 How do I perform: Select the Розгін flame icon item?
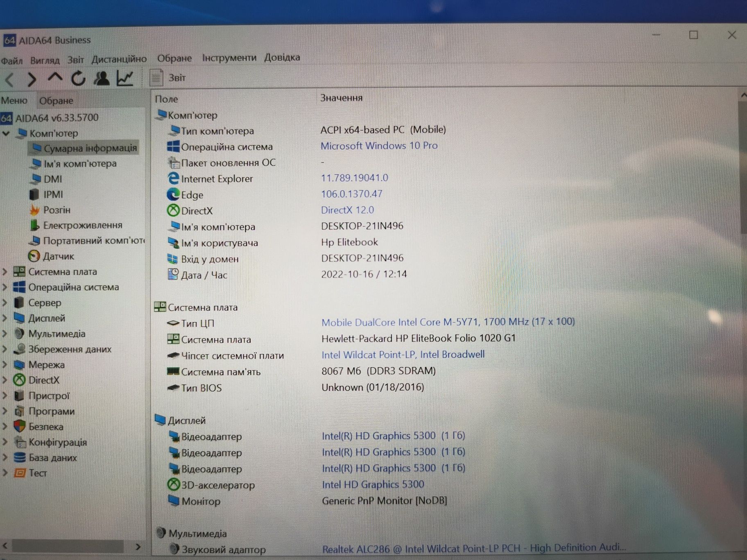[x=34, y=210]
